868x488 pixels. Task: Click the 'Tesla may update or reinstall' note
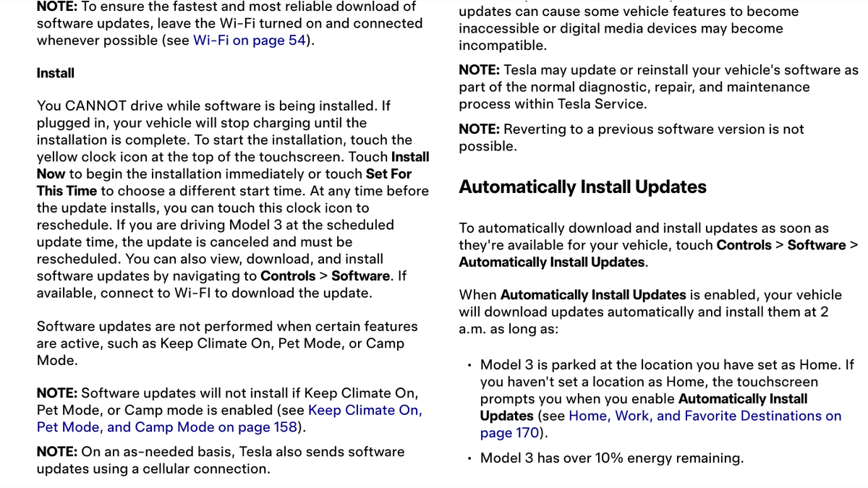(658, 87)
